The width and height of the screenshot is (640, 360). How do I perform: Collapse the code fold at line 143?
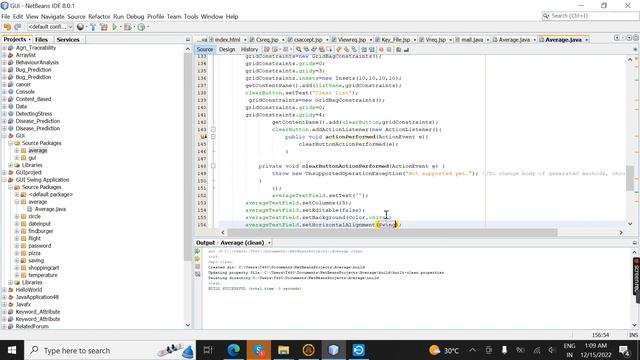pos(213,129)
